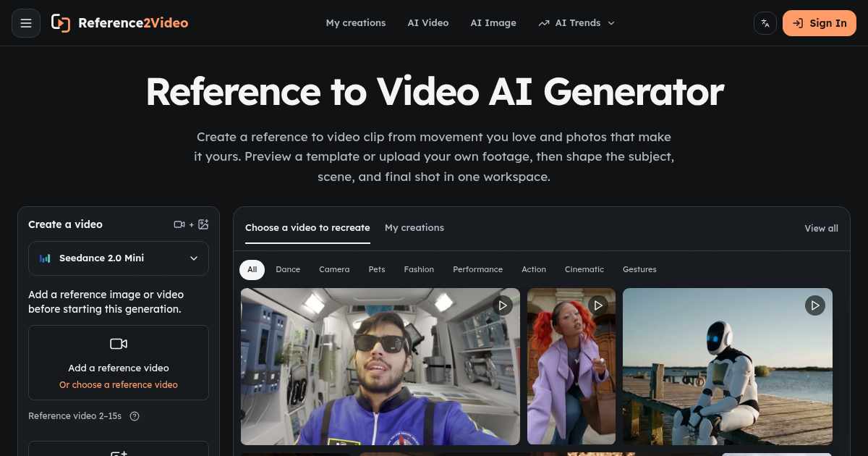Click the add image icon beside Create a video

[203, 224]
